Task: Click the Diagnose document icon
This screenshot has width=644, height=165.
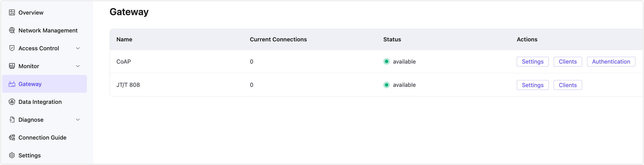Action: click(12, 120)
